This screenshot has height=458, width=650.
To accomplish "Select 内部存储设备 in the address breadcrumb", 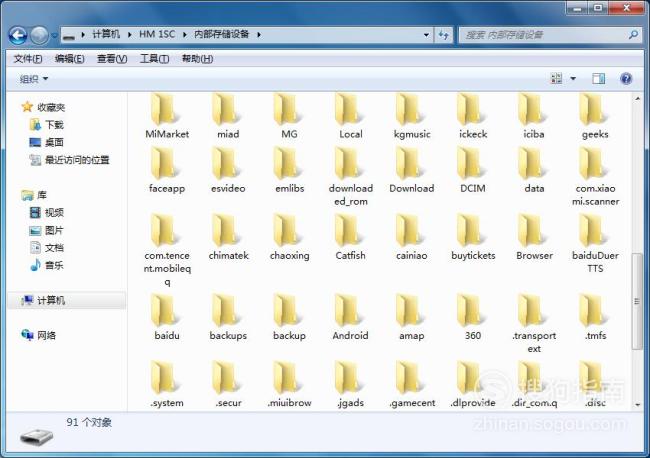I will pos(222,34).
